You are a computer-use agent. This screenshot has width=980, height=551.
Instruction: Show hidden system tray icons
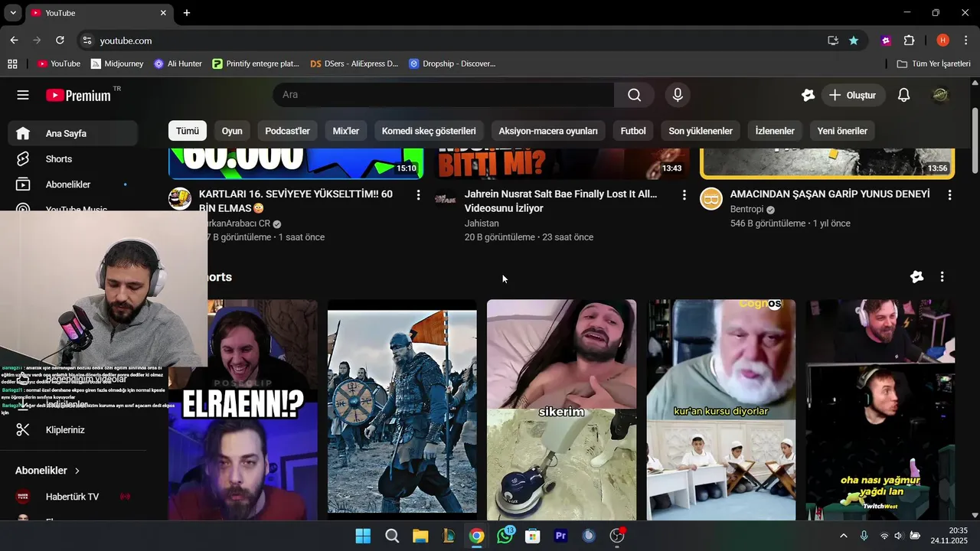click(844, 536)
